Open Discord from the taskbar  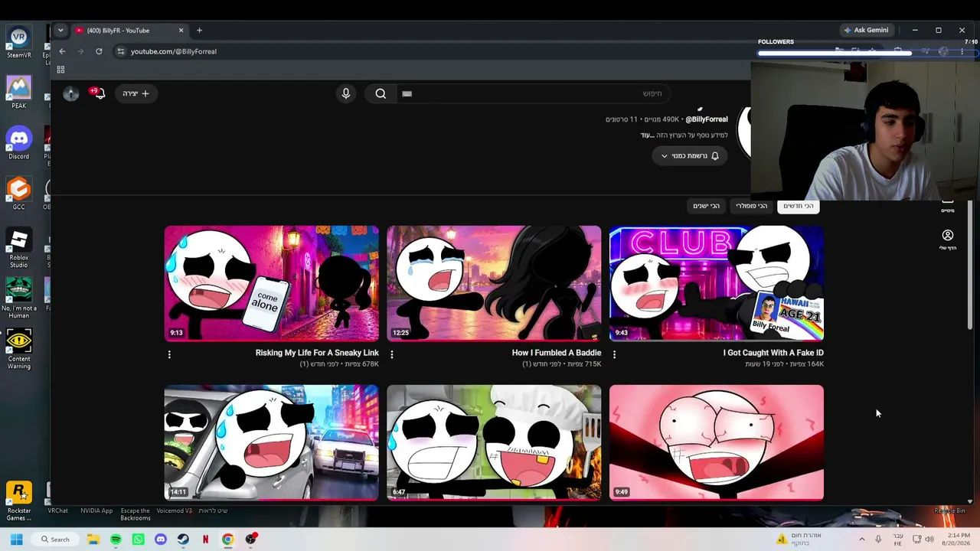pyautogui.click(x=161, y=540)
